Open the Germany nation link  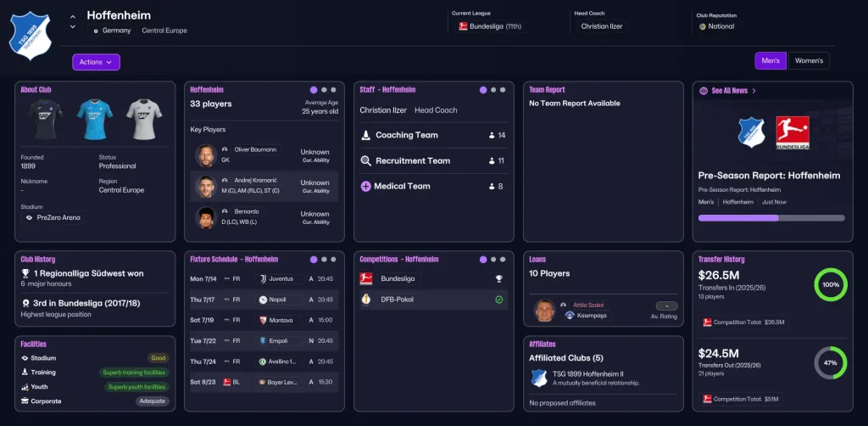113,31
